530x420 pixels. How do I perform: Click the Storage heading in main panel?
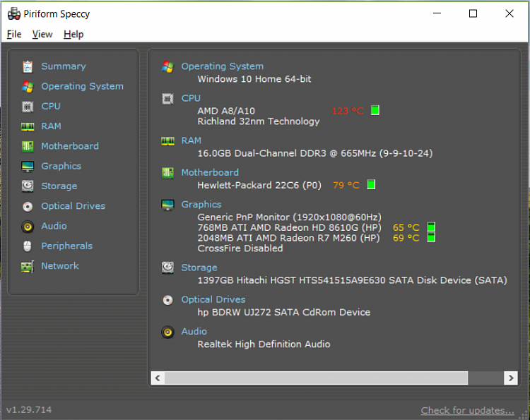[x=199, y=268]
